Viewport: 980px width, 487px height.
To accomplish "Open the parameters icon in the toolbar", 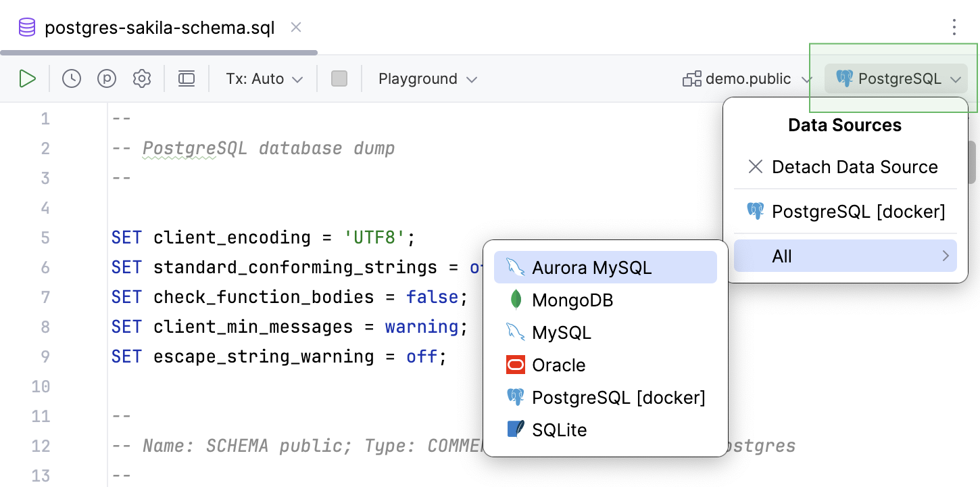I will (106, 78).
